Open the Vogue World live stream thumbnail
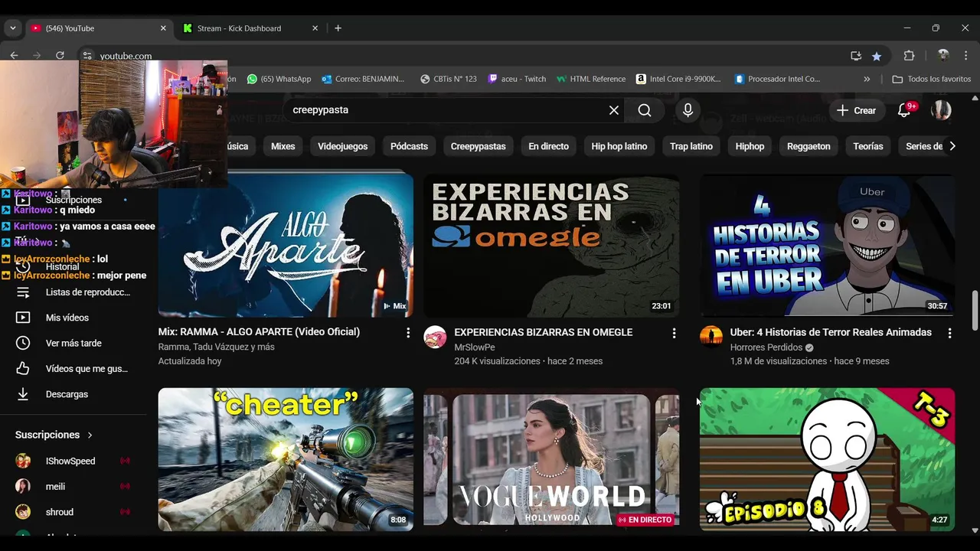 coord(551,459)
